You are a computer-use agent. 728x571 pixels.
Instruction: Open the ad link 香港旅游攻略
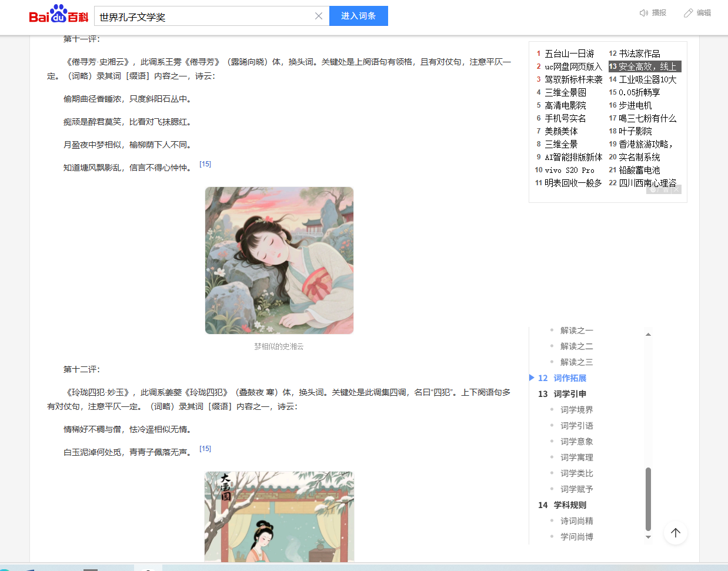[644, 144]
